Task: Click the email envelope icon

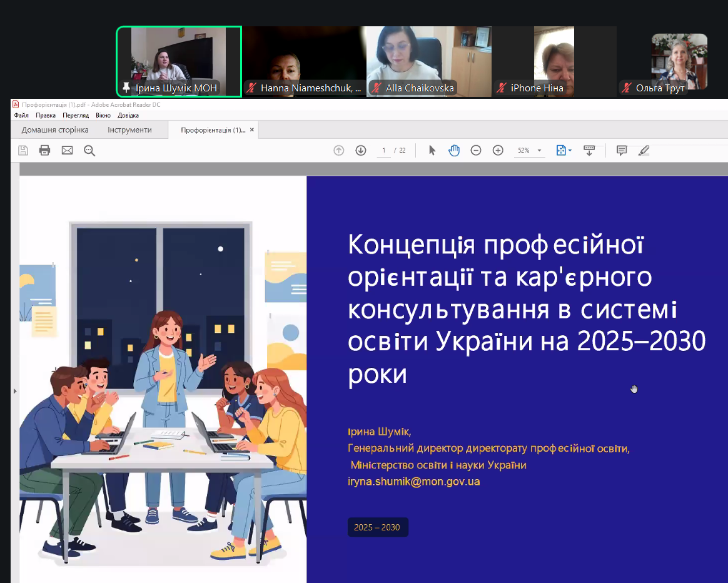Action: tap(67, 150)
